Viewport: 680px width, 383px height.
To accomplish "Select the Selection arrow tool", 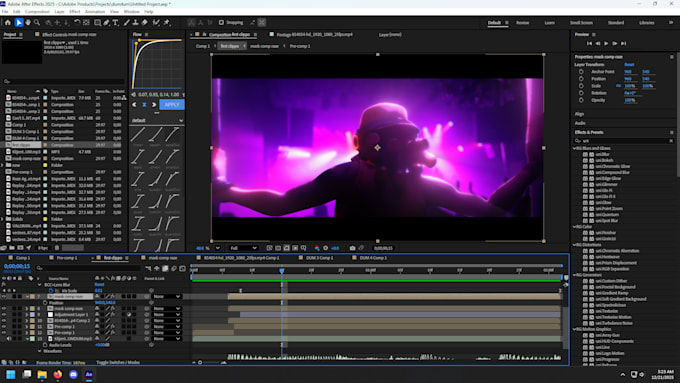I will point(19,23).
